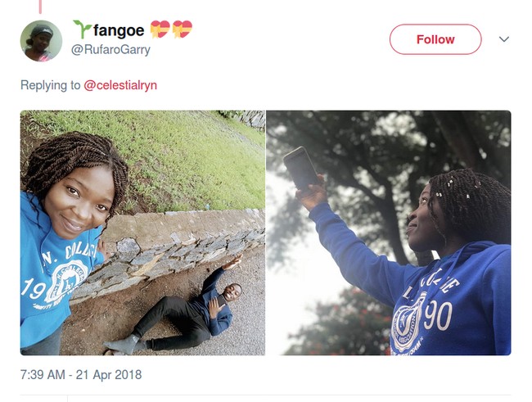Open the @celestialryn mention link
Viewport: 532px width, 402px height.
pyautogui.click(x=123, y=85)
